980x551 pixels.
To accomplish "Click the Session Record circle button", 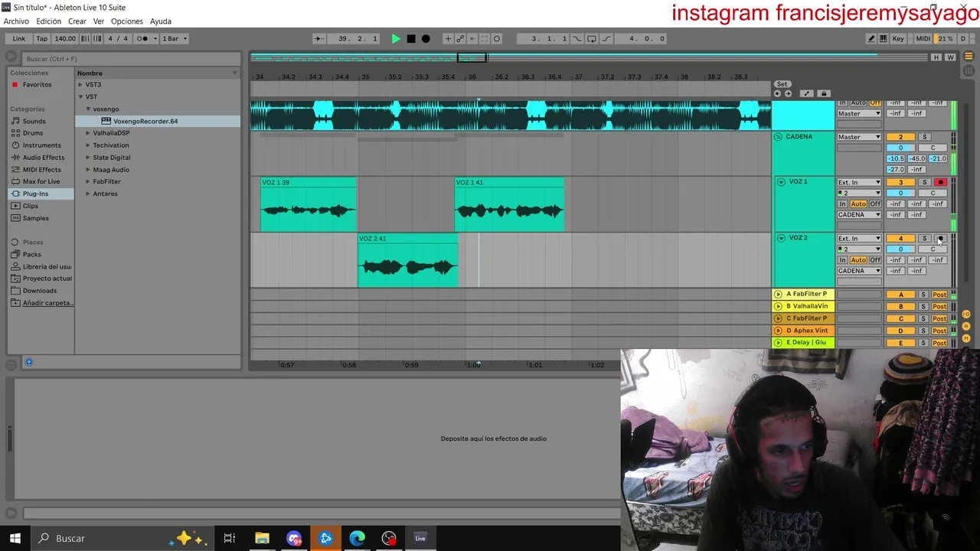I will (496, 38).
